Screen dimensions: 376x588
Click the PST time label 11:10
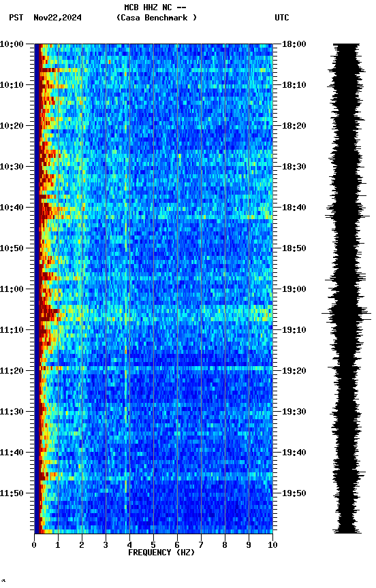coord(12,330)
